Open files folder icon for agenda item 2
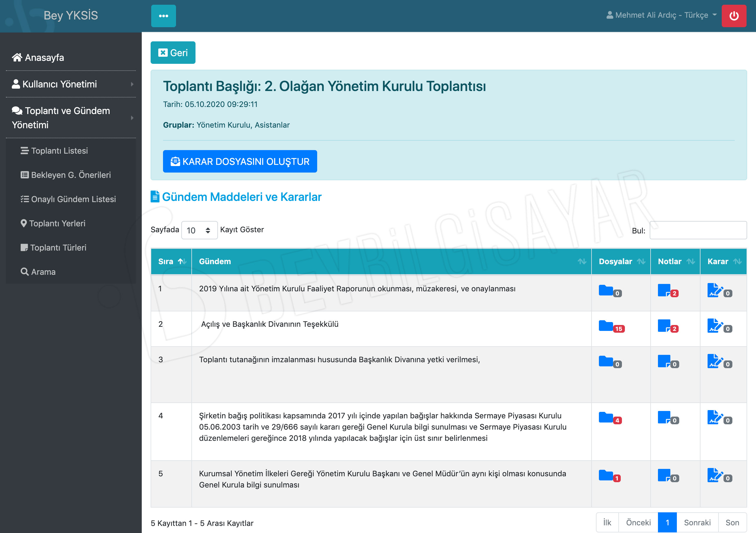This screenshot has height=533, width=756. point(605,326)
